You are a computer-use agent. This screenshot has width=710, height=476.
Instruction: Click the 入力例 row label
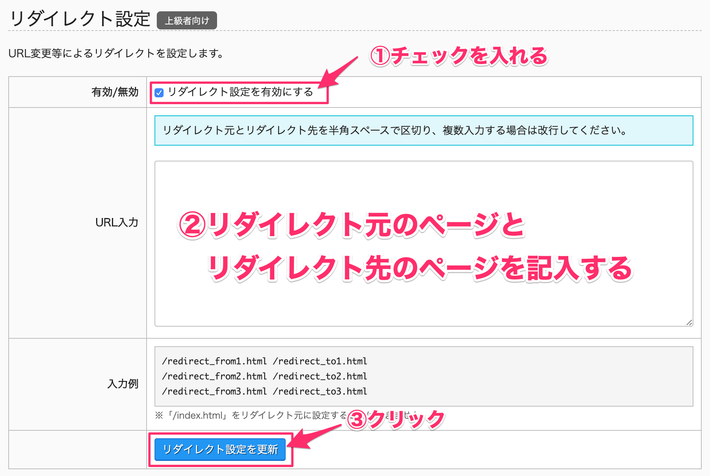123,382
